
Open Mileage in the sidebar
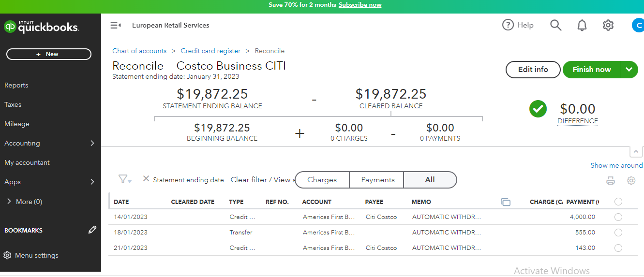point(17,124)
